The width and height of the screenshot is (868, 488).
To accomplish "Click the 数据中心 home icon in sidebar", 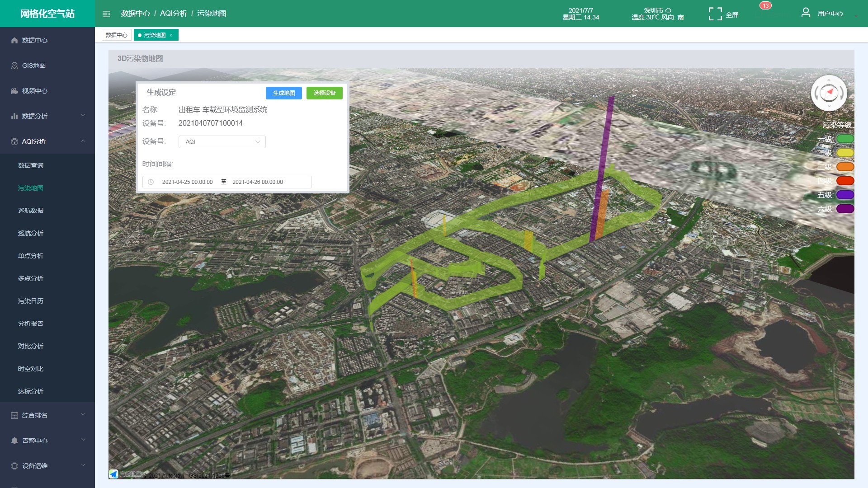I will (x=14, y=40).
